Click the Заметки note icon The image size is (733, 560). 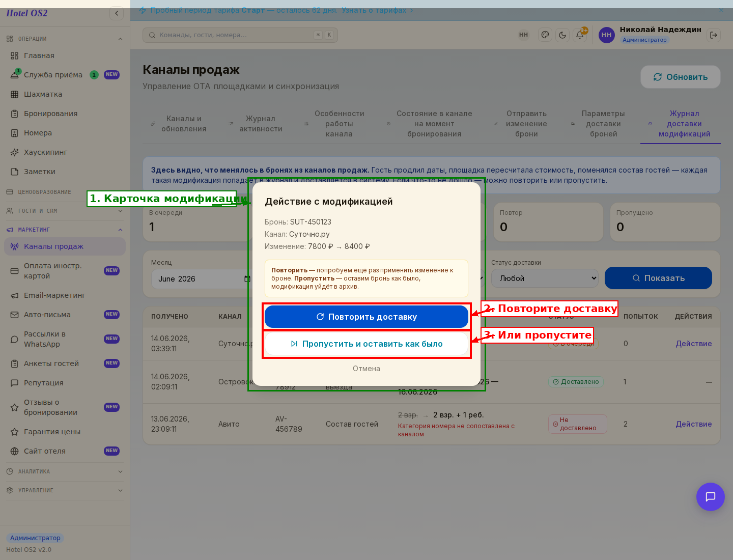pos(14,172)
